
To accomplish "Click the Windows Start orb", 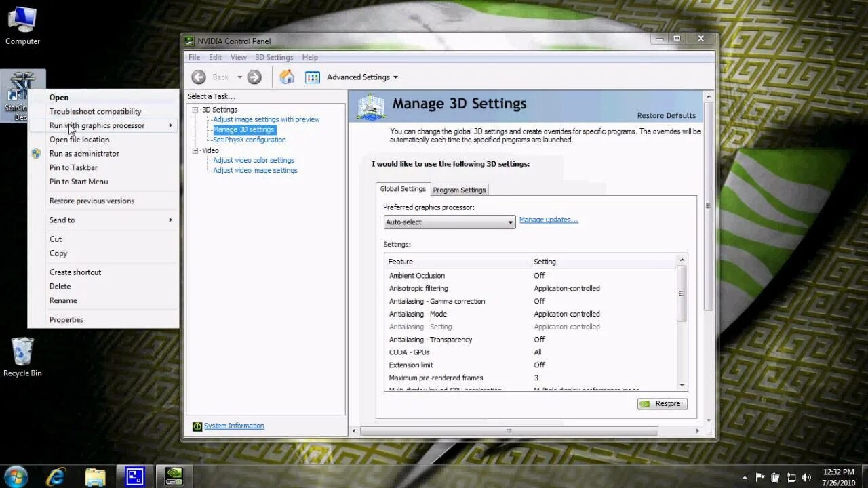I will pos(16,476).
